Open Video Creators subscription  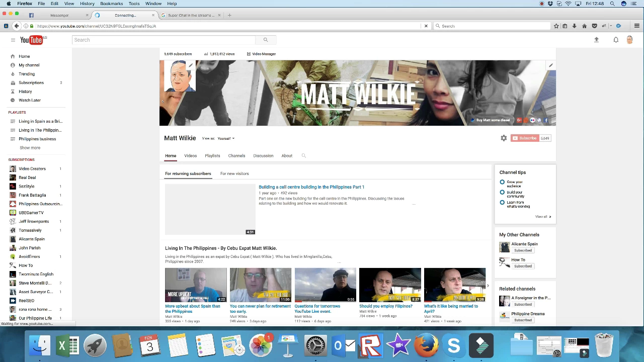(x=32, y=169)
